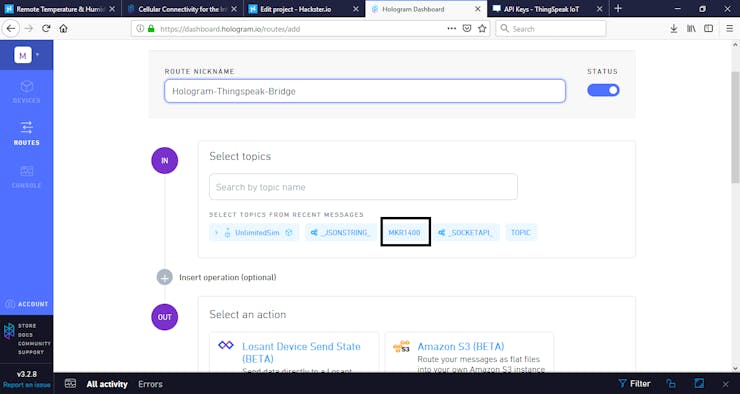This screenshot has width=740, height=394.
Task: Click the green padlock security icon
Action: coord(151,29)
